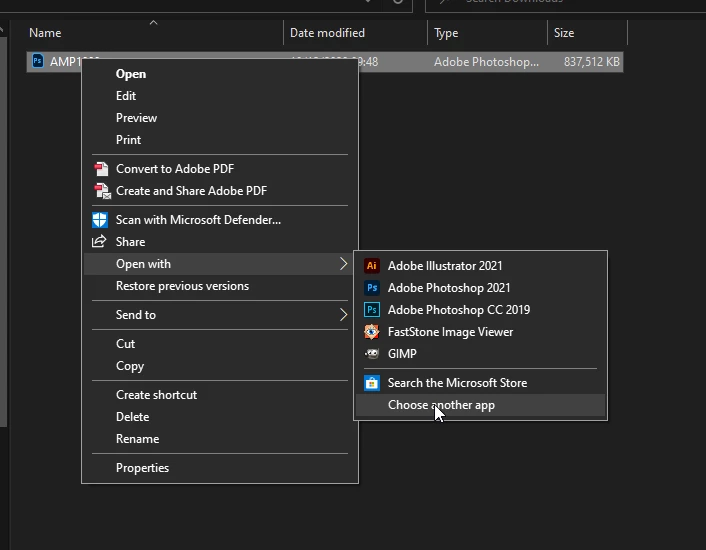The image size is (706, 550).
Task: Click the Adobe Illustrator 2021 icon
Action: (x=371, y=266)
